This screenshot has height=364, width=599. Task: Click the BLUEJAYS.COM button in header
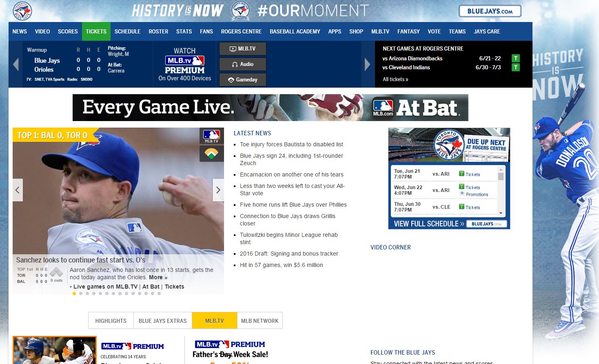[490, 11]
